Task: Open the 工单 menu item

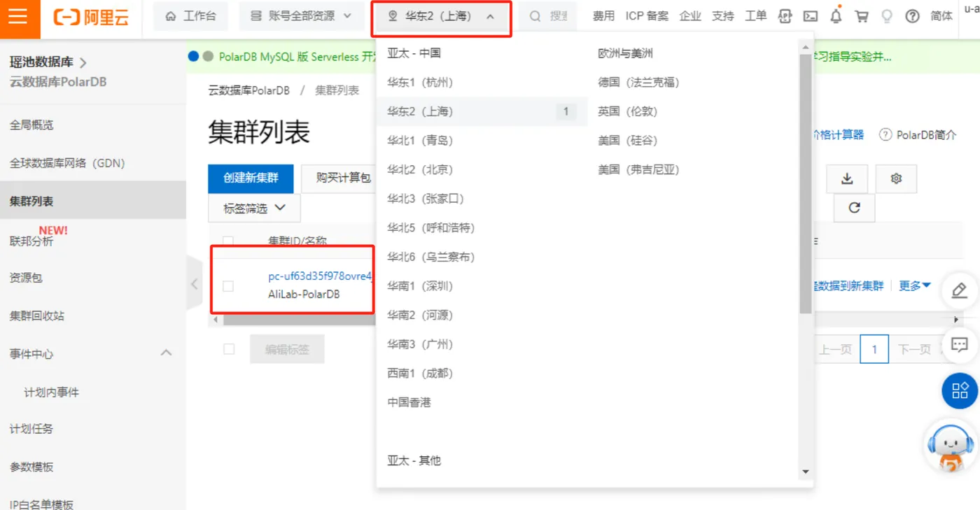Action: 756,16
